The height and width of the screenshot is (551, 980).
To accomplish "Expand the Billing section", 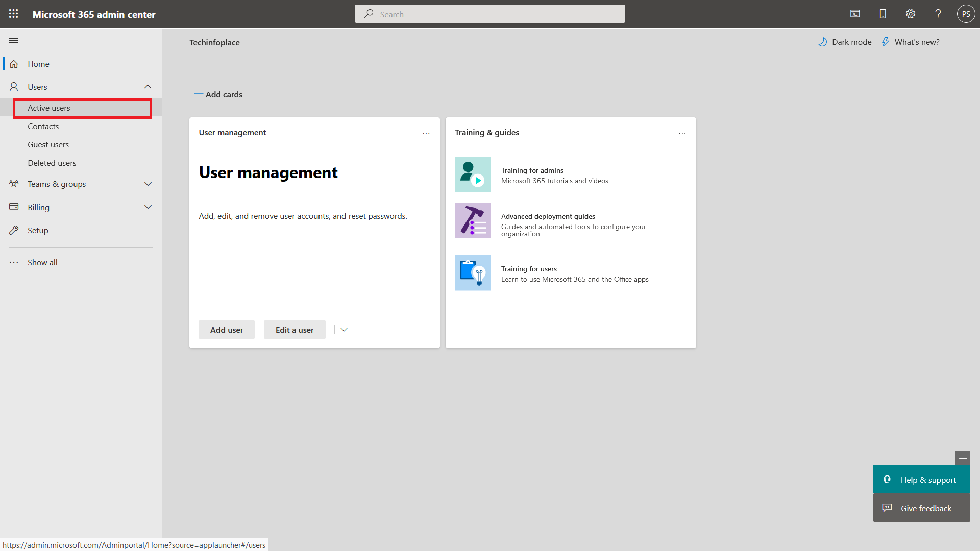I will click(x=148, y=207).
